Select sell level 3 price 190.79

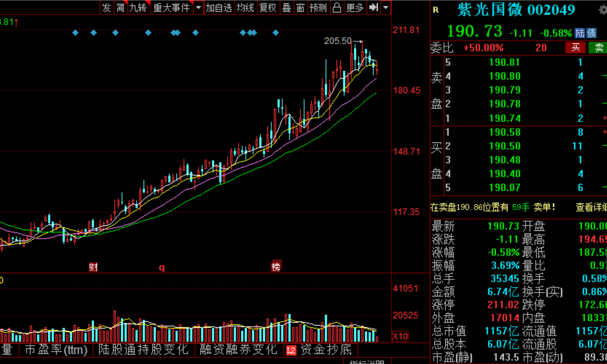tap(505, 90)
